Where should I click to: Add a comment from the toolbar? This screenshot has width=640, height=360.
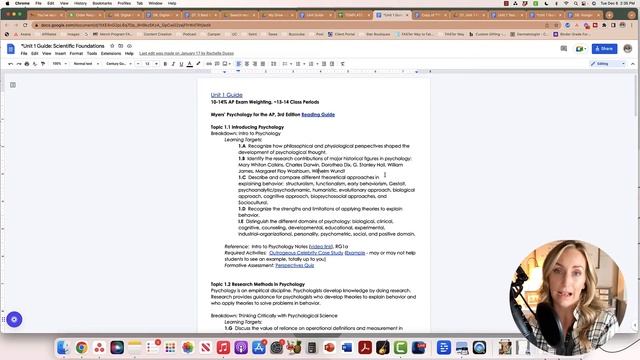217,64
